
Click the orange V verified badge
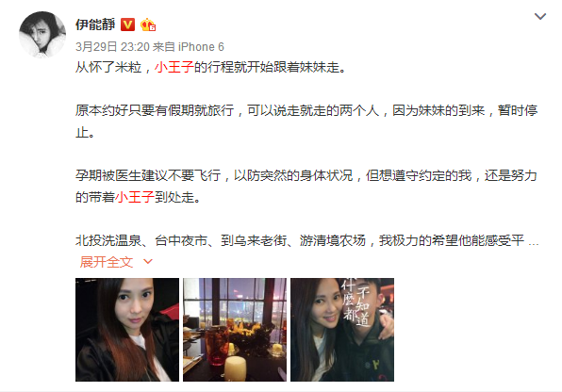(x=127, y=24)
